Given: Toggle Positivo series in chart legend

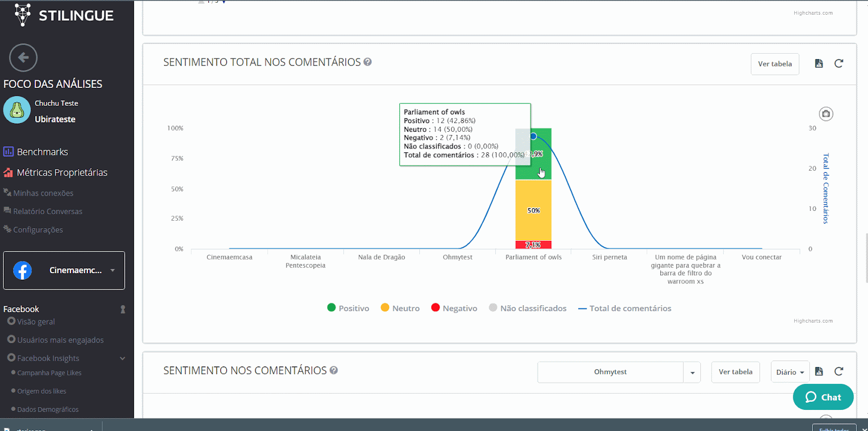Looking at the screenshot, I should point(348,308).
